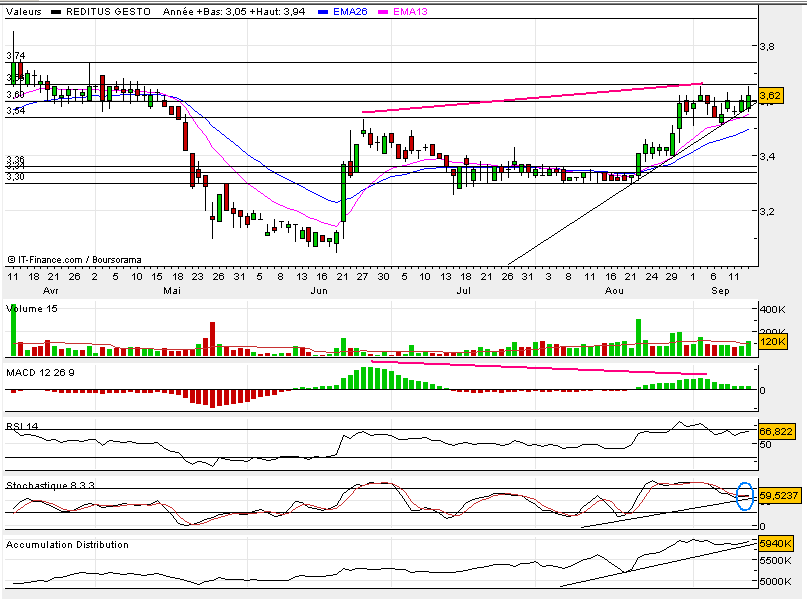Click the EMA26 legend label
The width and height of the screenshot is (807, 606).
(350, 11)
